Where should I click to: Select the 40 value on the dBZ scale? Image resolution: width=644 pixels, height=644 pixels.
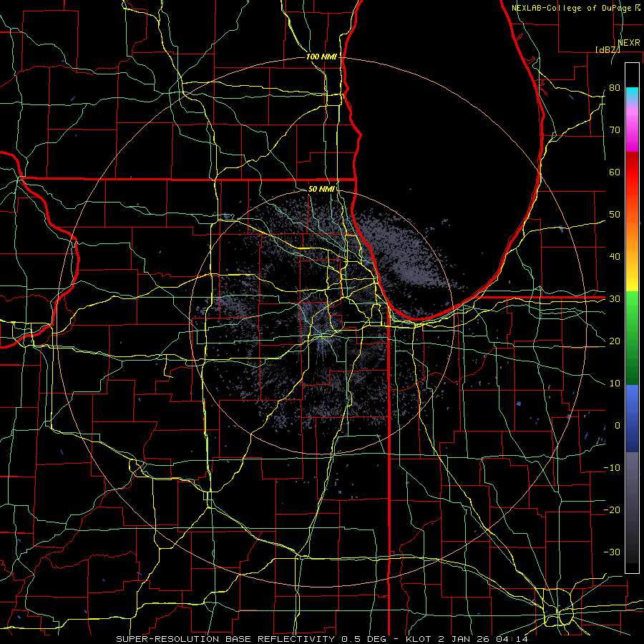pos(615,257)
